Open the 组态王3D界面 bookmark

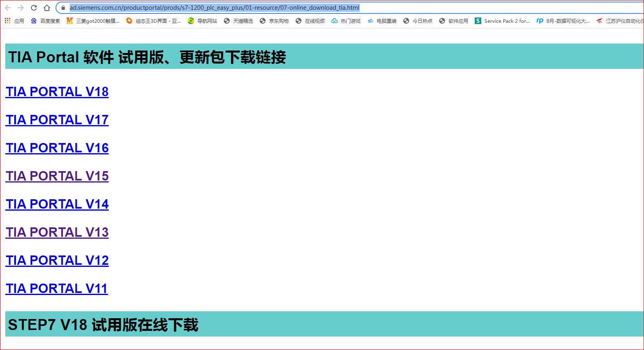153,21
